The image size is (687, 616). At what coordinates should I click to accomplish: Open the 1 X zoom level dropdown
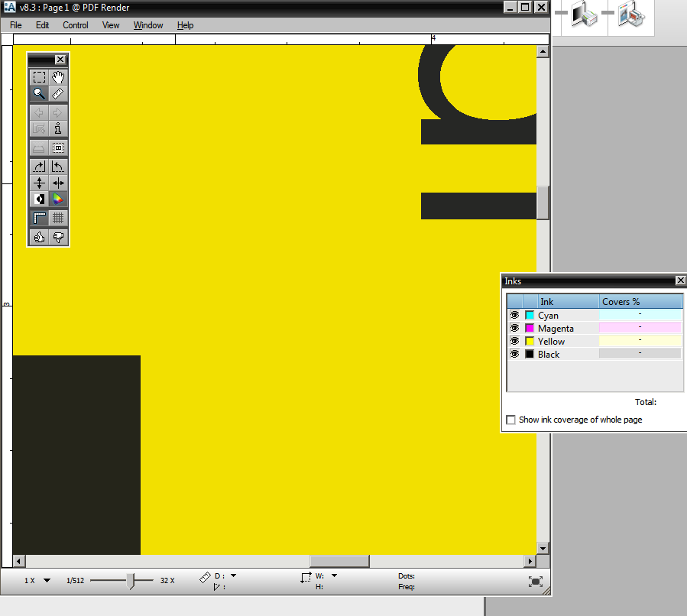tap(47, 581)
